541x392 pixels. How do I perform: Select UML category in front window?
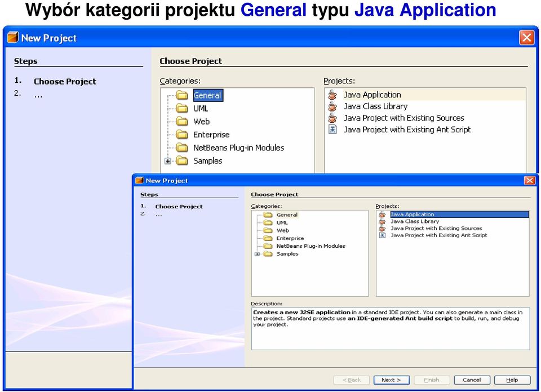(282, 222)
